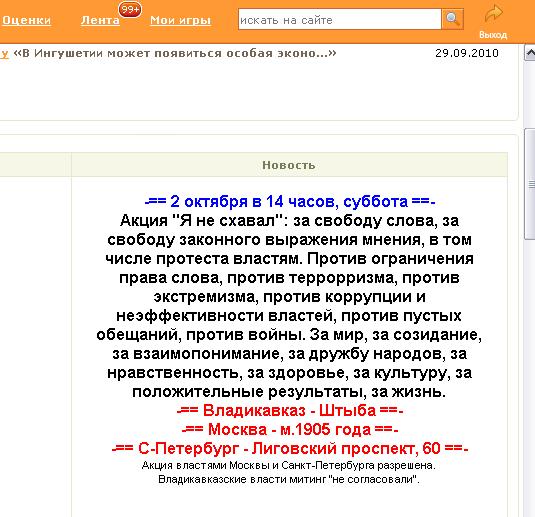Click the scrollbar track below the thumb
Viewport: 535px width, 517px height.
530,375
